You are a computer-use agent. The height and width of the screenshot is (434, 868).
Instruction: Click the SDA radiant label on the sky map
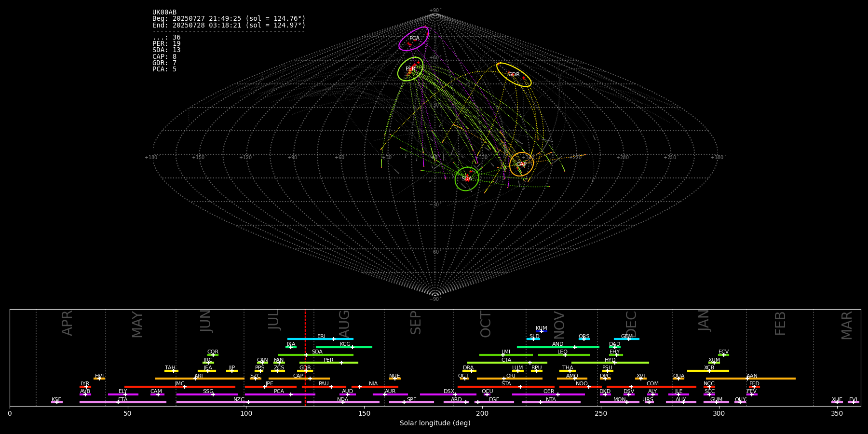467,179
